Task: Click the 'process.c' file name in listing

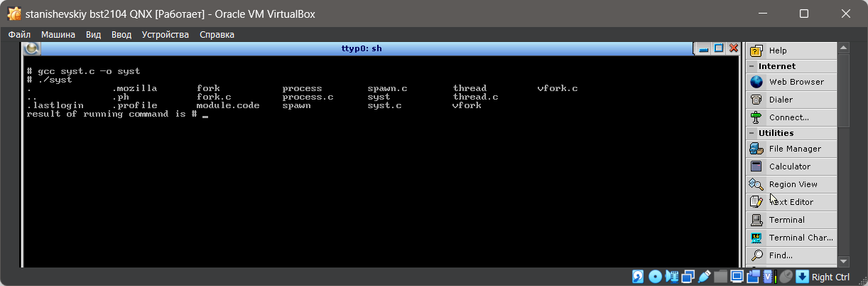Action: point(308,97)
